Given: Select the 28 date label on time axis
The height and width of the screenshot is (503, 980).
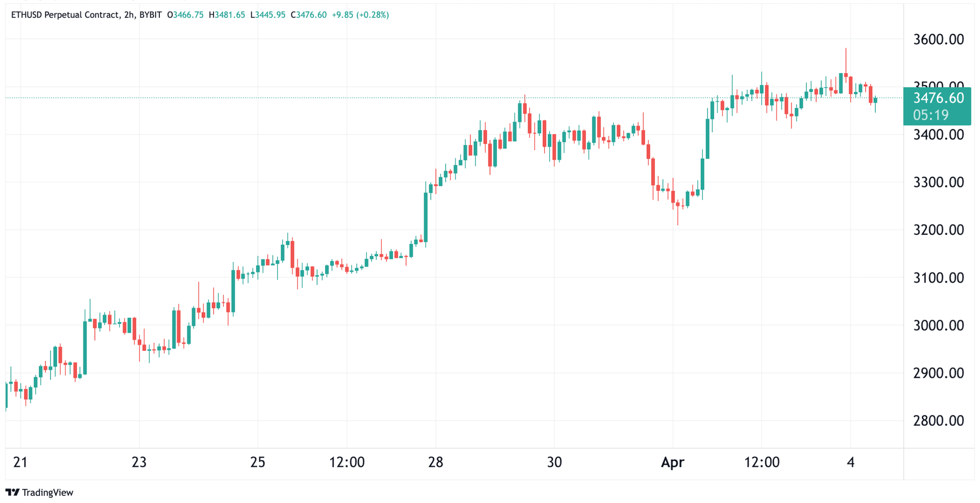Looking at the screenshot, I should click(x=435, y=462).
